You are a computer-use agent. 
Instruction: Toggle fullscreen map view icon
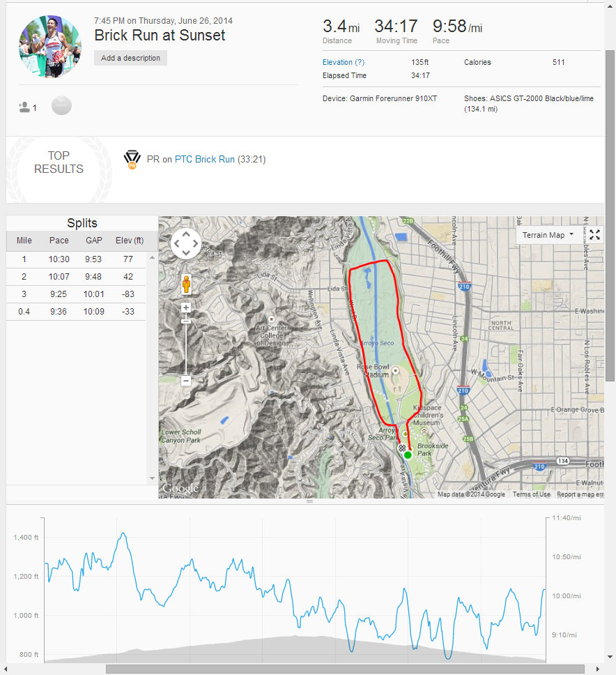click(594, 235)
